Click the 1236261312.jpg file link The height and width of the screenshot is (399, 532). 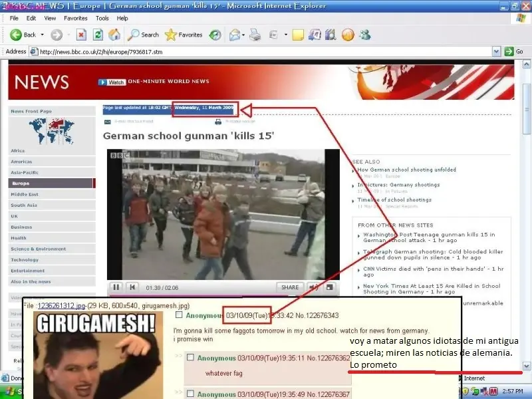61,306
